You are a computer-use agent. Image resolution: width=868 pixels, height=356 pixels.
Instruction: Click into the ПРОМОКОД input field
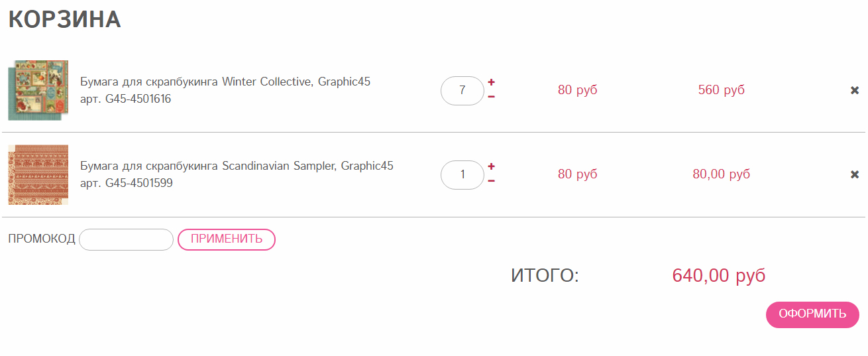click(x=126, y=239)
